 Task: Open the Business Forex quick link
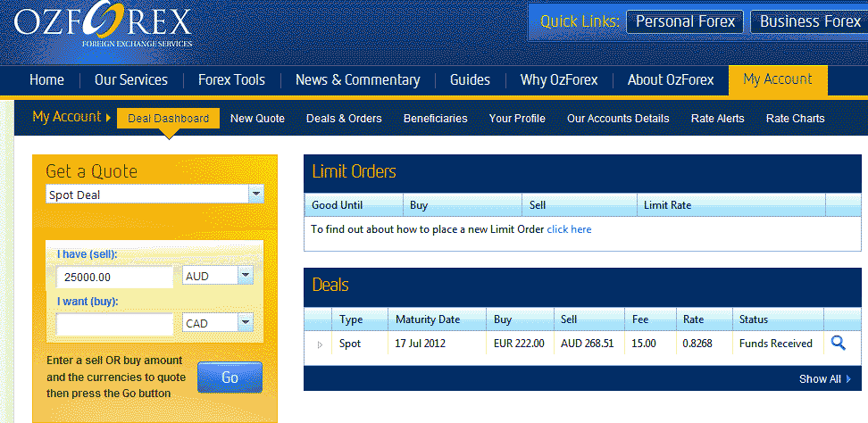(x=809, y=22)
